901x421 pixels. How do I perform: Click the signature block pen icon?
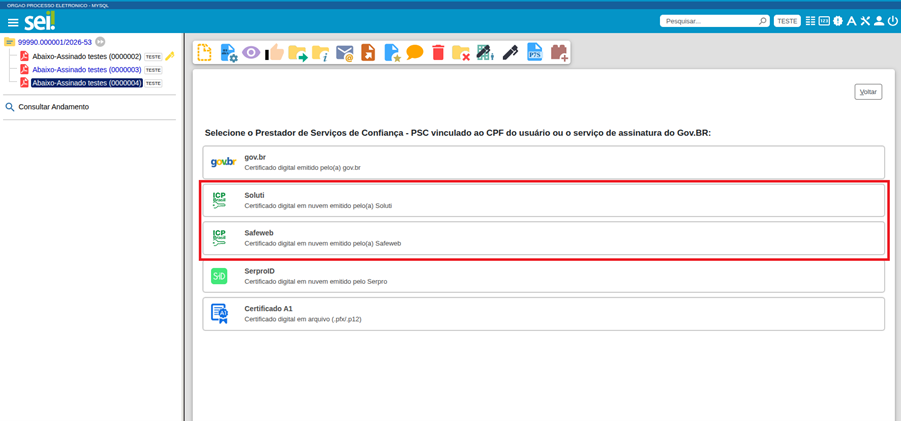click(x=486, y=52)
